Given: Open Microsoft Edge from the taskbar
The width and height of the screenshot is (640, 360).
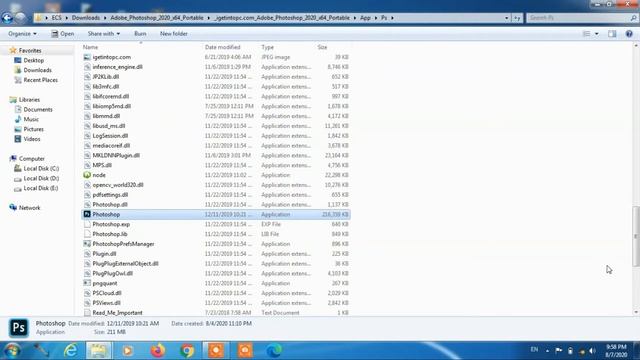Looking at the screenshot, I should click(274, 351).
